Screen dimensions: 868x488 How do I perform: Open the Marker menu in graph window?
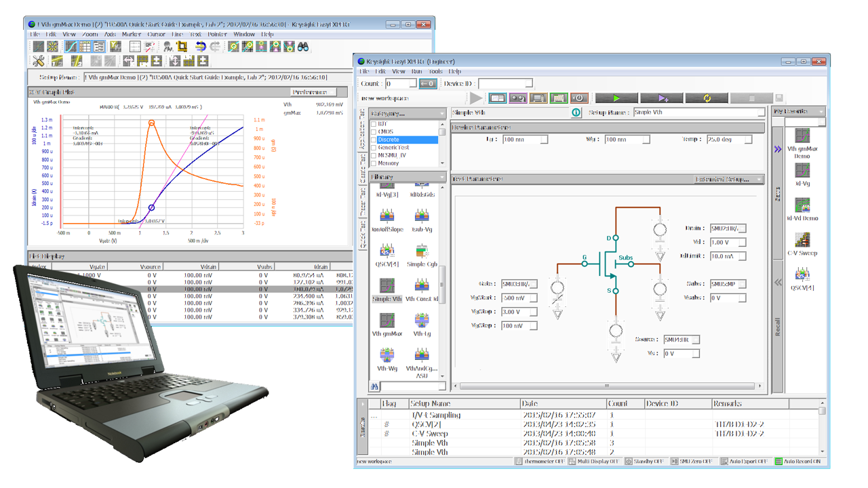(132, 34)
